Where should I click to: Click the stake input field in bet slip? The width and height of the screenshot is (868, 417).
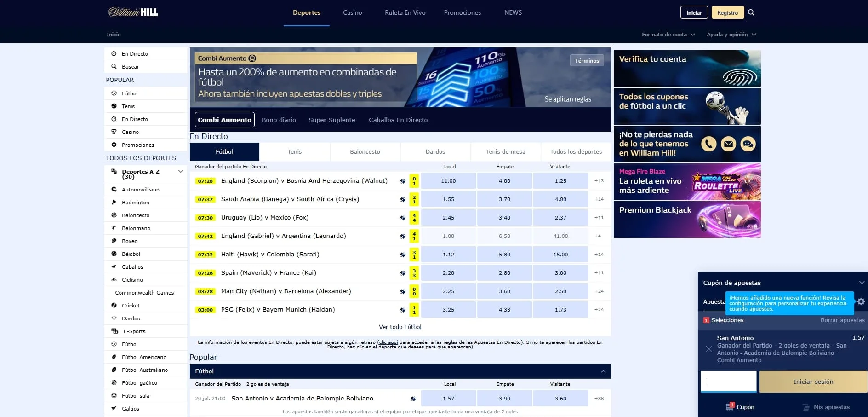click(729, 382)
